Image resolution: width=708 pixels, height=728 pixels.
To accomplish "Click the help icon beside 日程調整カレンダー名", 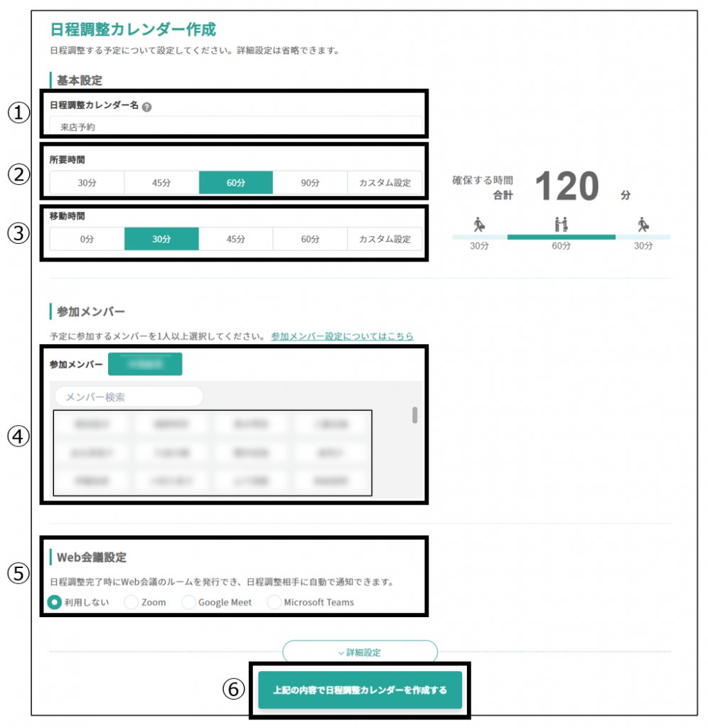I will tap(146, 107).
